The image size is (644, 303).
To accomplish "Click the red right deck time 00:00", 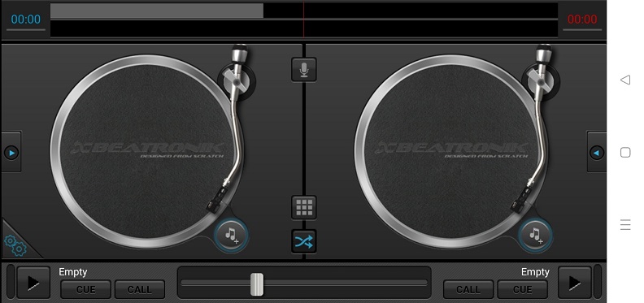I will [x=582, y=19].
